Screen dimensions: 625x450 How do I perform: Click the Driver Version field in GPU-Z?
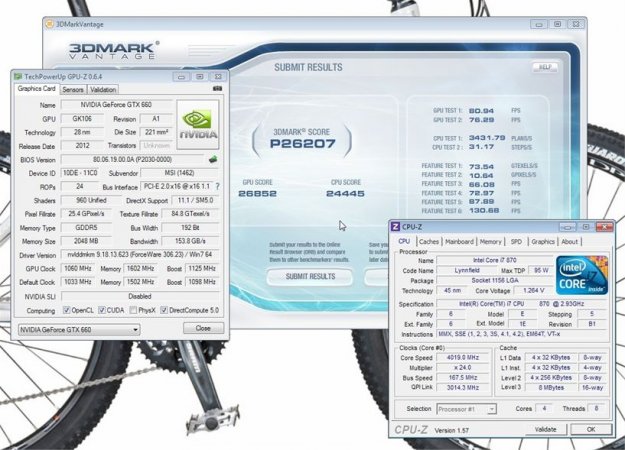(x=140, y=255)
